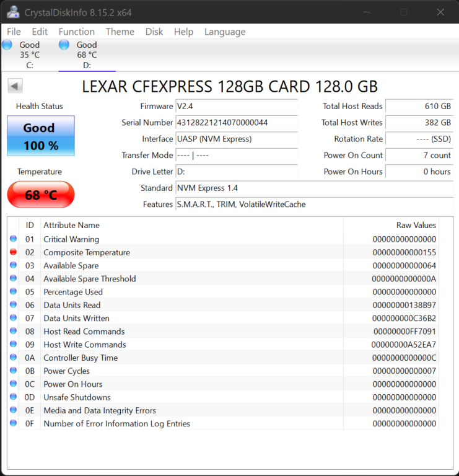Open the Function menu
The width and height of the screenshot is (459, 476).
point(77,32)
